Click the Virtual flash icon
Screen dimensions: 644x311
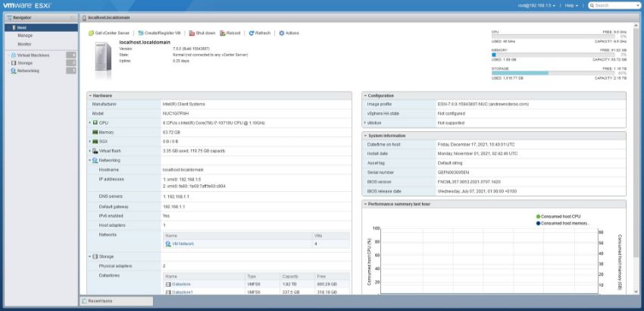(95, 151)
